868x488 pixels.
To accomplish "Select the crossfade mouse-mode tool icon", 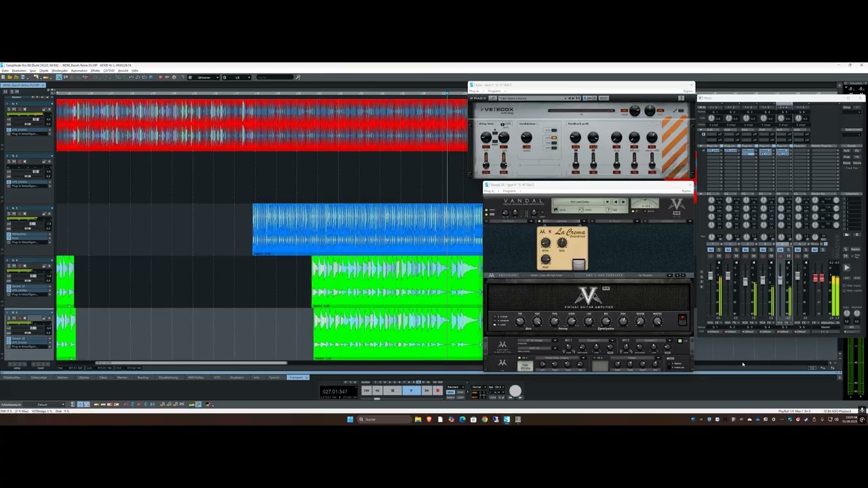I will 58,77.
